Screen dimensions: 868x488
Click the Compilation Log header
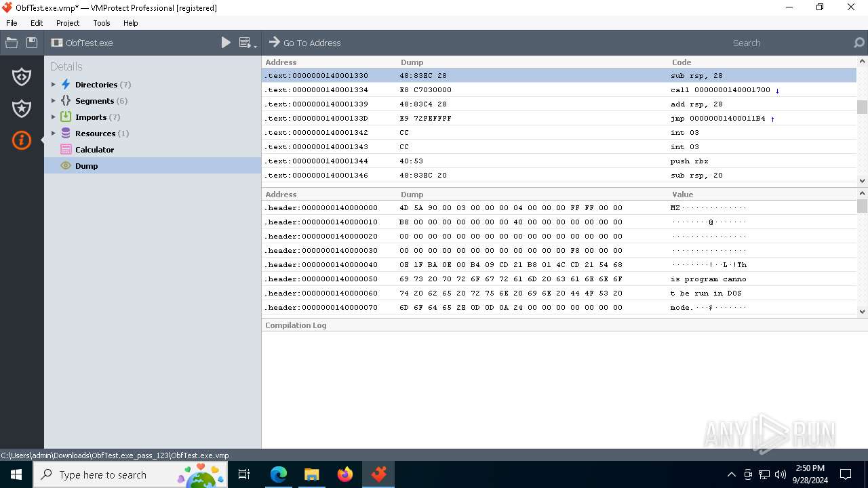tap(296, 325)
